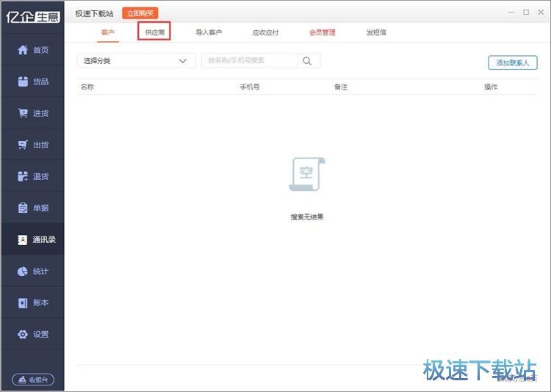
Task: Click the 出货 shipment cart icon
Action: coord(23,145)
